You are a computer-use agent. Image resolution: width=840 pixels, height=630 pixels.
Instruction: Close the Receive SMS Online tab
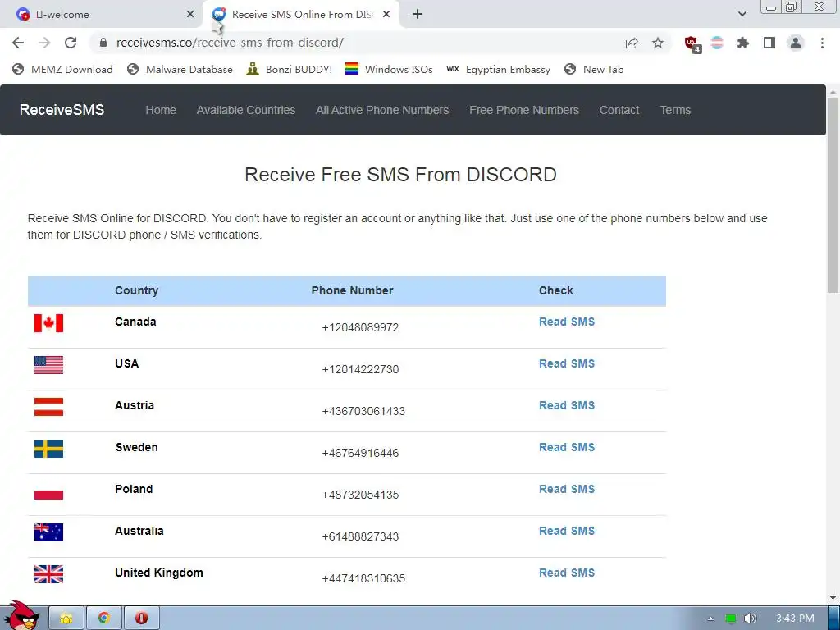[x=386, y=15]
